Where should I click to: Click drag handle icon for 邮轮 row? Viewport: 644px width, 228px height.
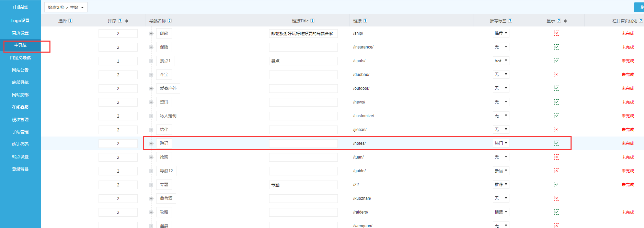click(x=151, y=33)
